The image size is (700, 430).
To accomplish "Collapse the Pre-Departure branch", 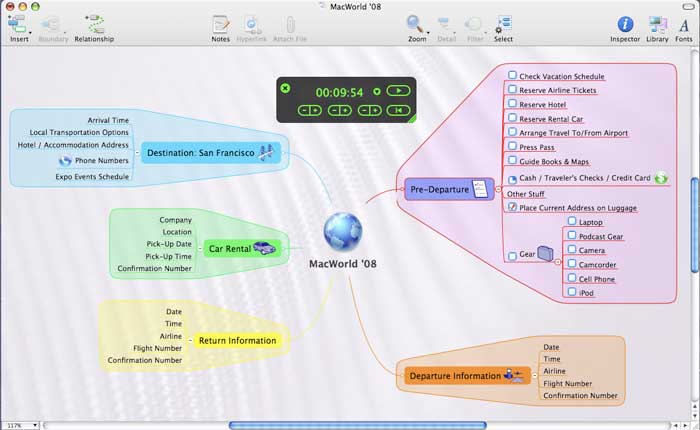I will (498, 189).
